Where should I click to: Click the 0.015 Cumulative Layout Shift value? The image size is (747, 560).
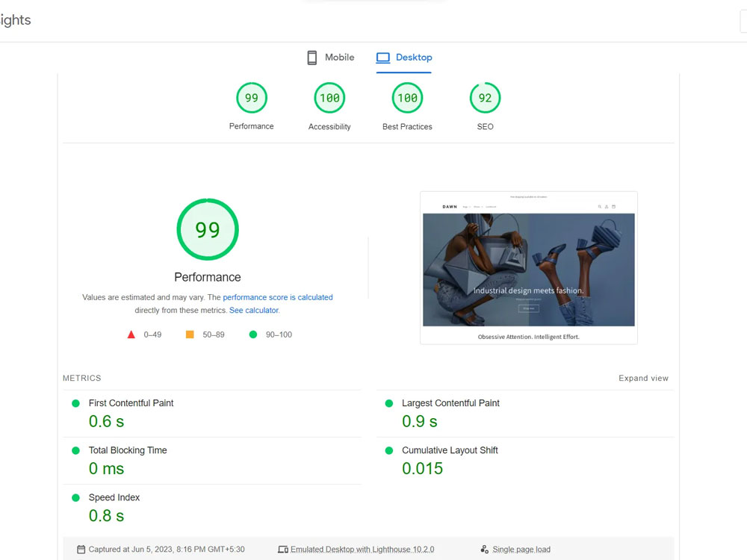pyautogui.click(x=423, y=469)
